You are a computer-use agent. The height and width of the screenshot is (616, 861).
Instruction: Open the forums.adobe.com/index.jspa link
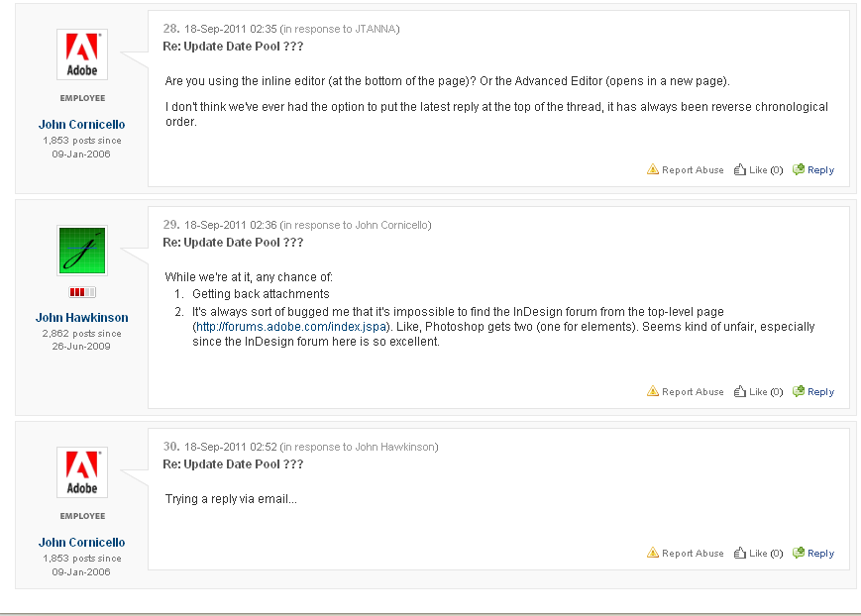coord(291,327)
